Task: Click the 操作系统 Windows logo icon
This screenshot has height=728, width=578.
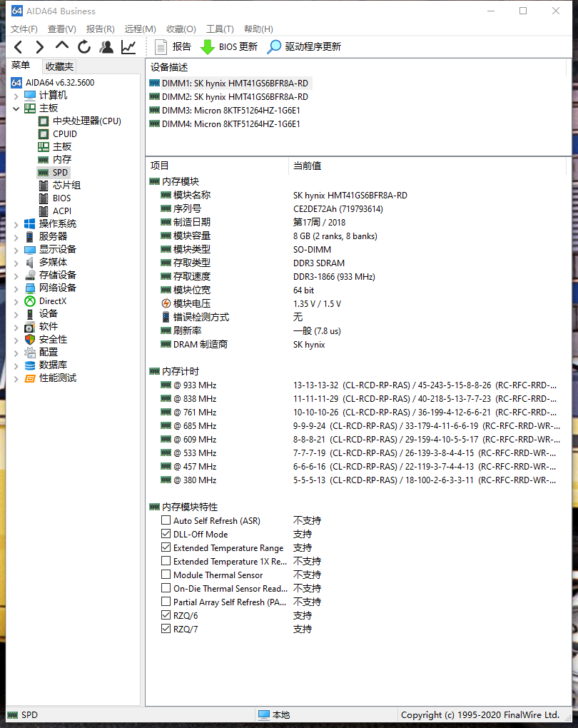Action: pyautogui.click(x=30, y=224)
